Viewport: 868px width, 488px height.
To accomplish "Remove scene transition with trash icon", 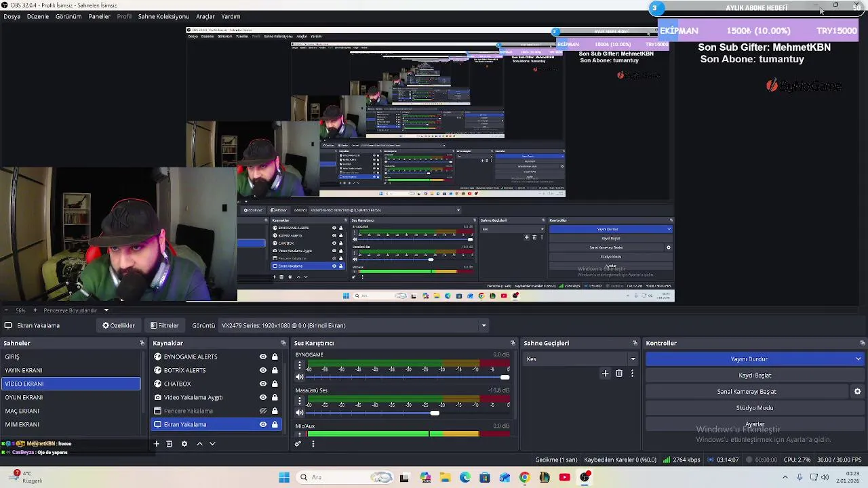I will [619, 373].
